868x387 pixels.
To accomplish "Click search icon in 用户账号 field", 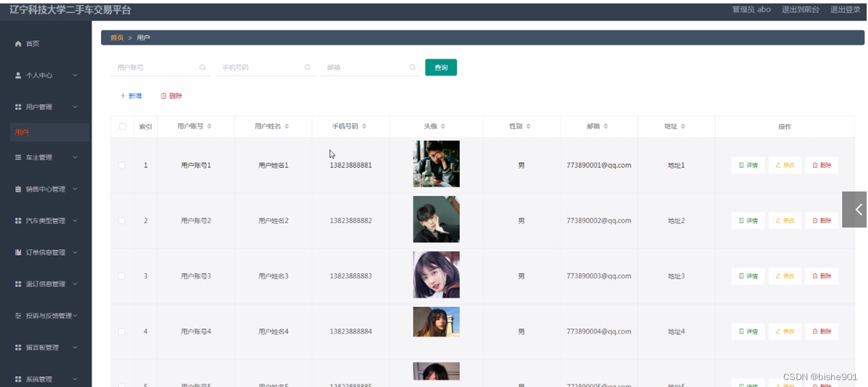I will tap(202, 68).
